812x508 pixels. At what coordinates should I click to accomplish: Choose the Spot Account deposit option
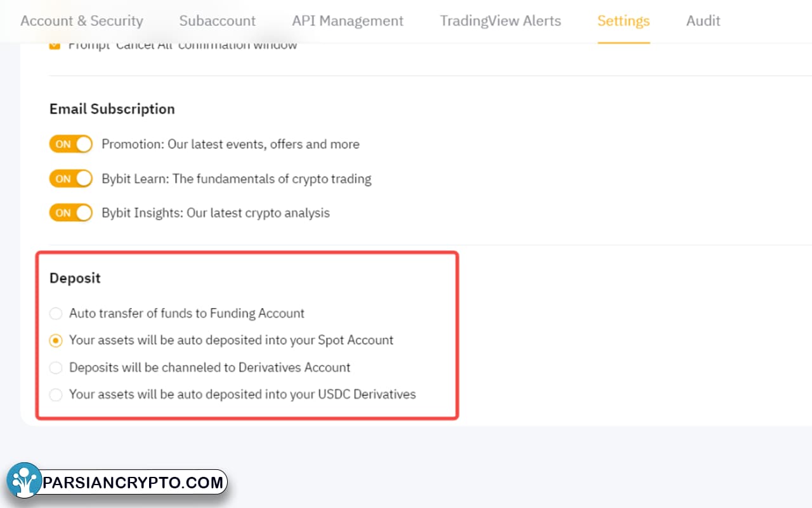(56, 340)
